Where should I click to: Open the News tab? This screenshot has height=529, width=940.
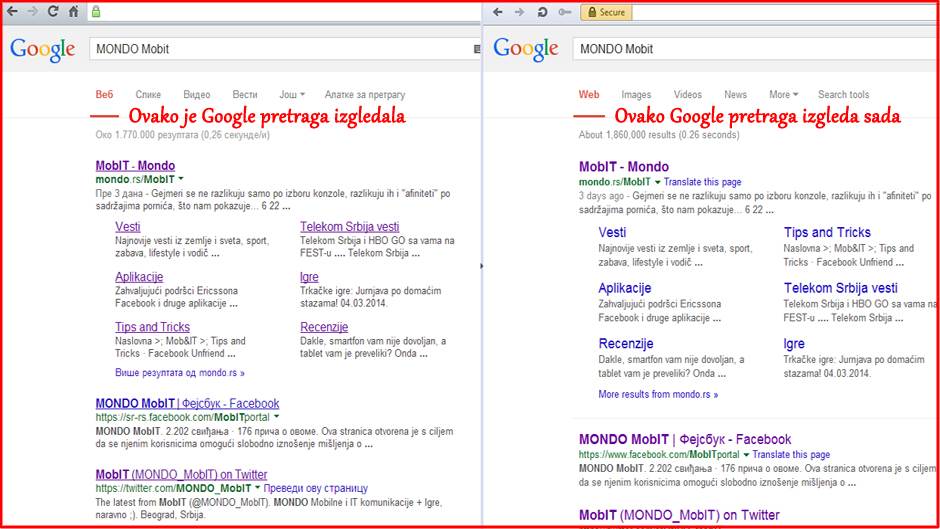735,94
